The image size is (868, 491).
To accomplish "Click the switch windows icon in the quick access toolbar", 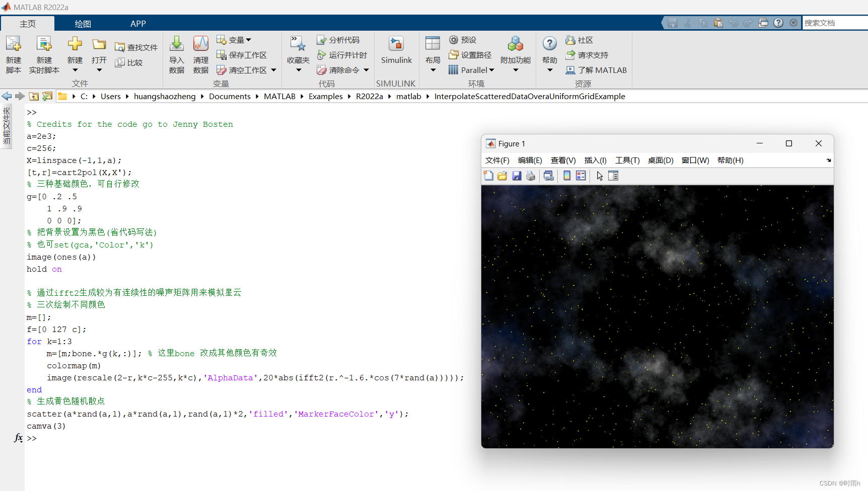I will coord(763,23).
